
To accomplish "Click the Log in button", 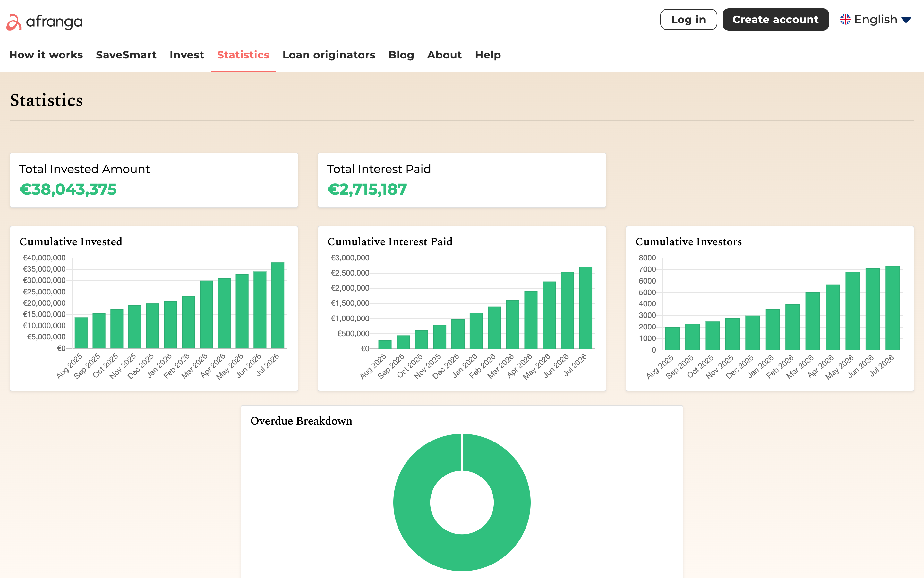I will (x=689, y=20).
